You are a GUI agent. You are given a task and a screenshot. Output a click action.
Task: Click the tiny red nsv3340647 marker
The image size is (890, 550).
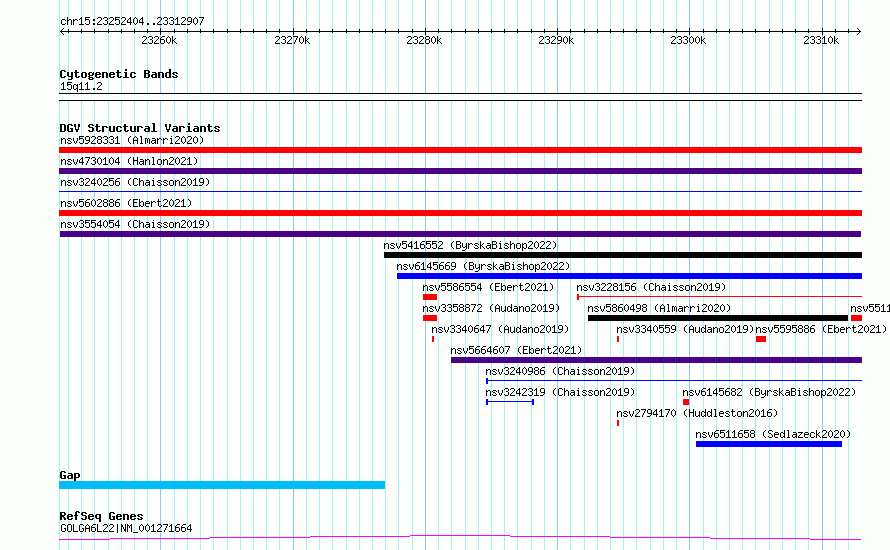click(433, 339)
